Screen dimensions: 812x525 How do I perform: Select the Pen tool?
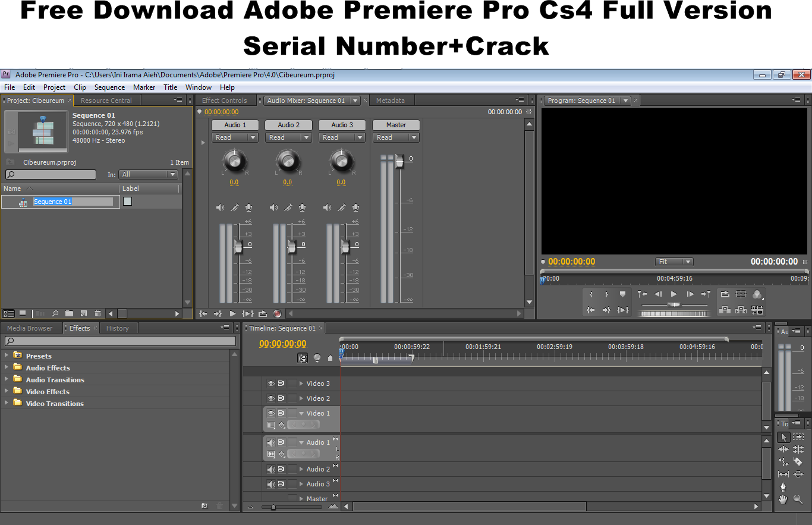coord(783,487)
